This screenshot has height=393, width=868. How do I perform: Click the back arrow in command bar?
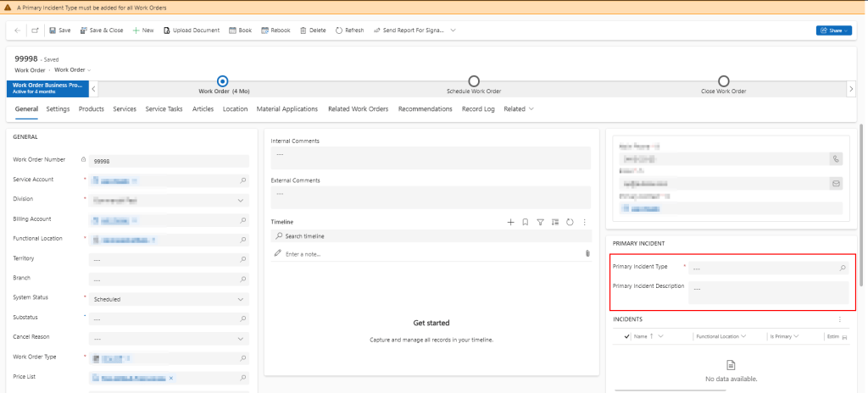[18, 30]
